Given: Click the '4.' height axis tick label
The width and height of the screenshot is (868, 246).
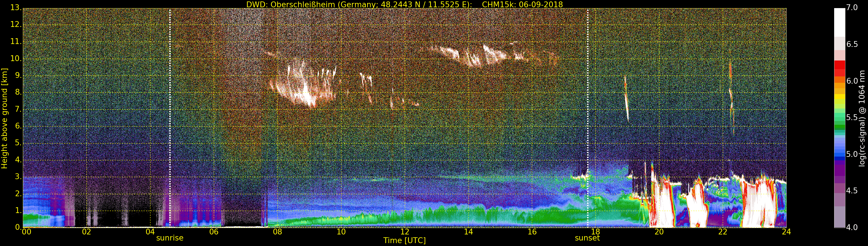Looking at the screenshot, I should point(18,160).
